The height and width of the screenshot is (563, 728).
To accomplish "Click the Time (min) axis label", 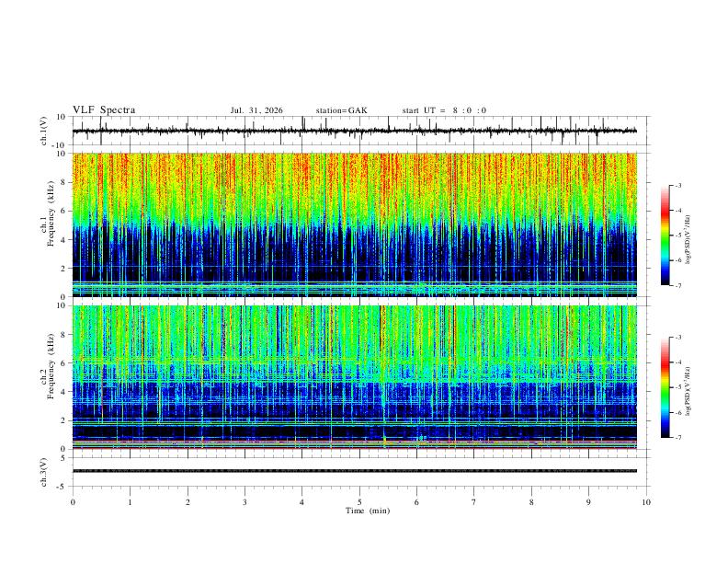I will click(368, 511).
